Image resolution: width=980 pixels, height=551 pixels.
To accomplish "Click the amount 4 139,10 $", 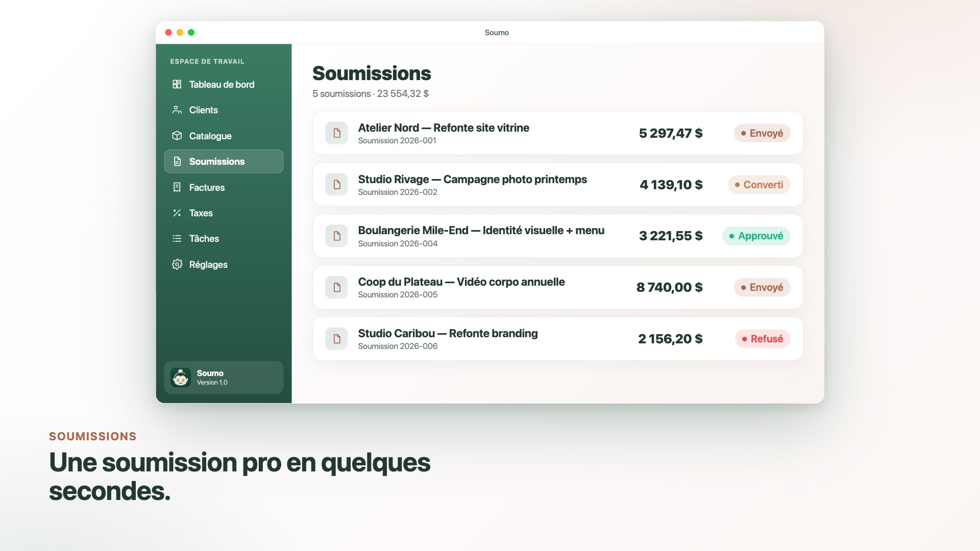I will click(671, 185).
